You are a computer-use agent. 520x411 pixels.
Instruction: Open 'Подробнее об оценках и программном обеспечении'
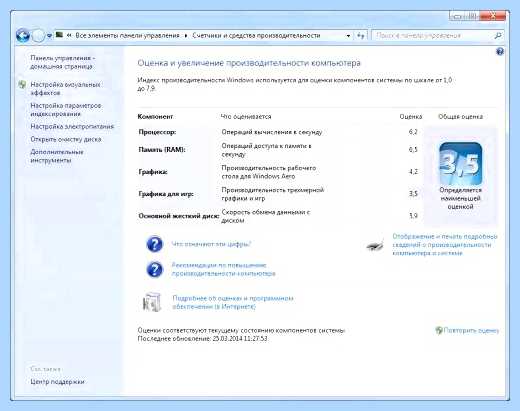pyautogui.click(x=233, y=302)
